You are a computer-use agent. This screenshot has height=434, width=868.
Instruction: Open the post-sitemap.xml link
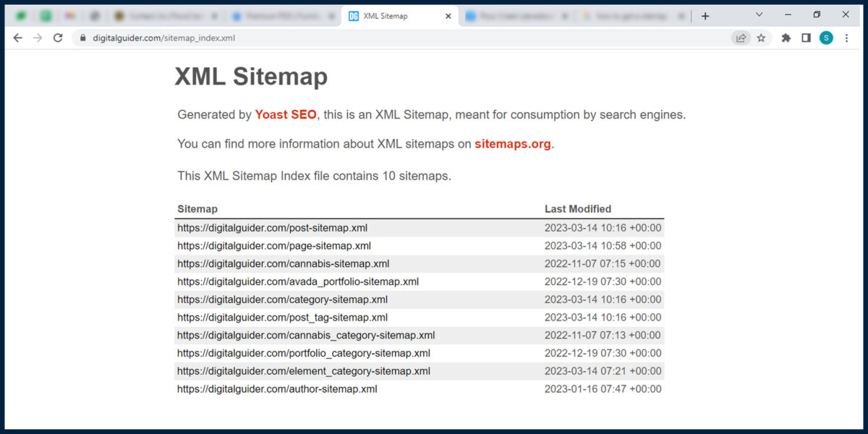271,227
